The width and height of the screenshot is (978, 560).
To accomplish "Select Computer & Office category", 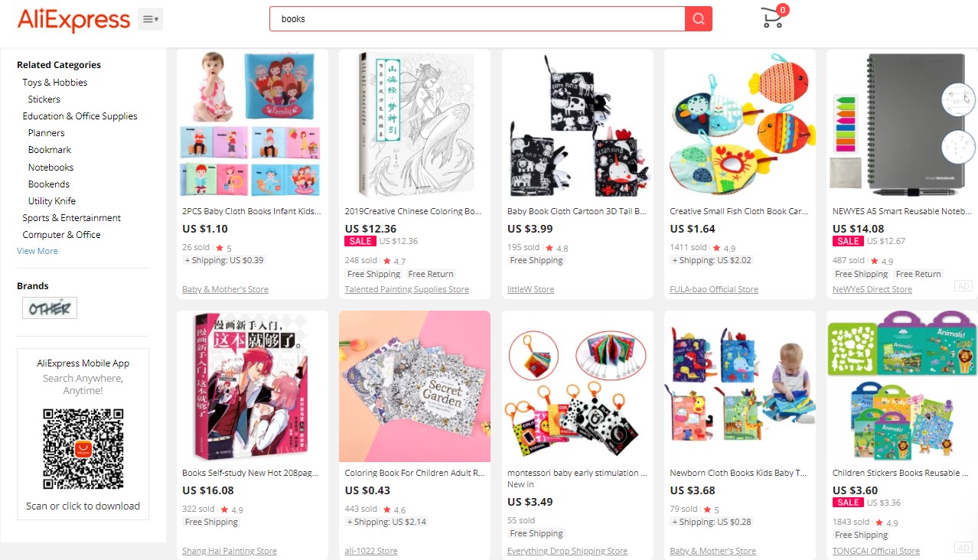I will [x=62, y=234].
